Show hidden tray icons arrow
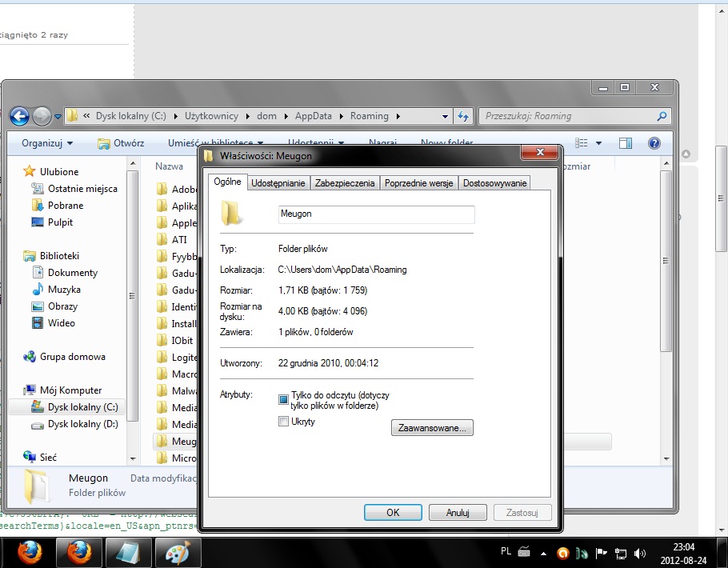The height and width of the screenshot is (568, 728). point(544,553)
